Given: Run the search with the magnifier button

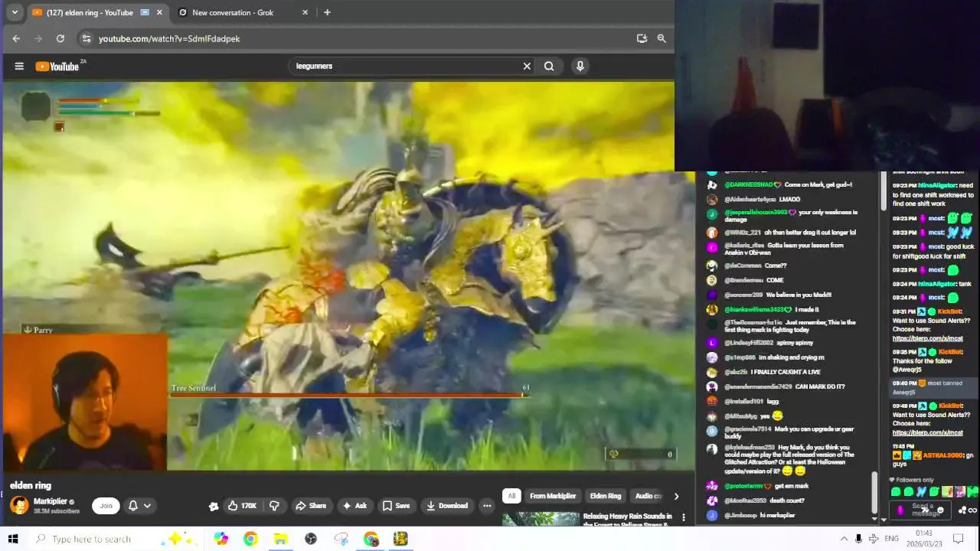Looking at the screenshot, I should click(x=549, y=66).
